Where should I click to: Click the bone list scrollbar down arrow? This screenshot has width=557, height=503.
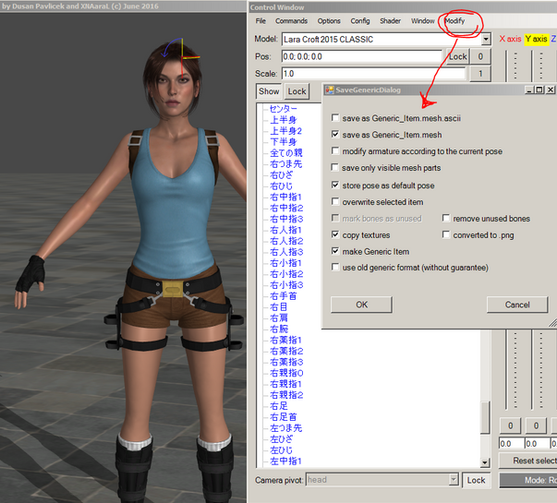pyautogui.click(x=485, y=462)
